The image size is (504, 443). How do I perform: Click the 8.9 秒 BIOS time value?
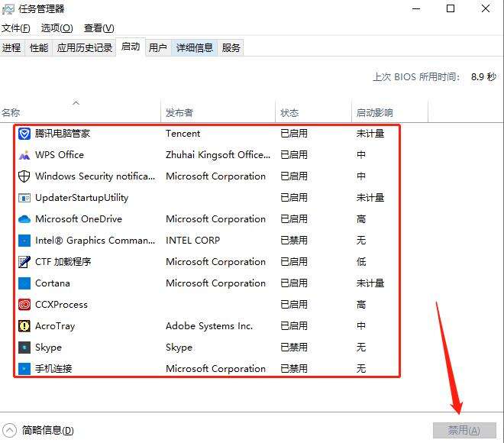[483, 77]
